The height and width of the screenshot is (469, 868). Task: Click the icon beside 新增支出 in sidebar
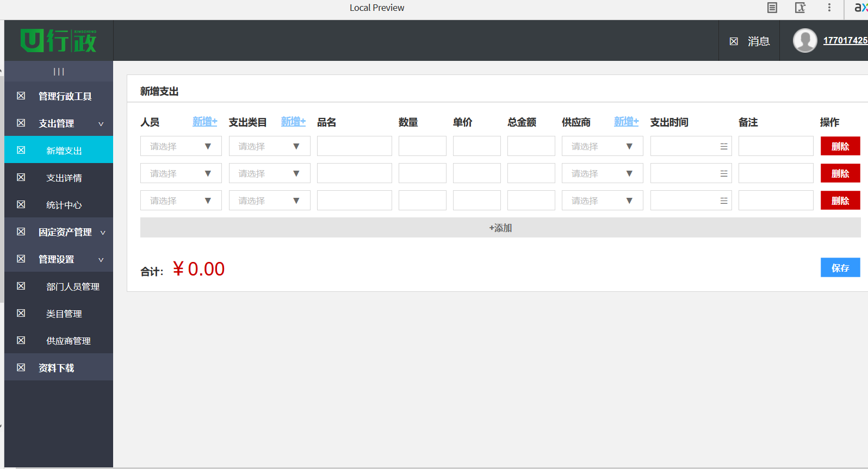(21, 150)
